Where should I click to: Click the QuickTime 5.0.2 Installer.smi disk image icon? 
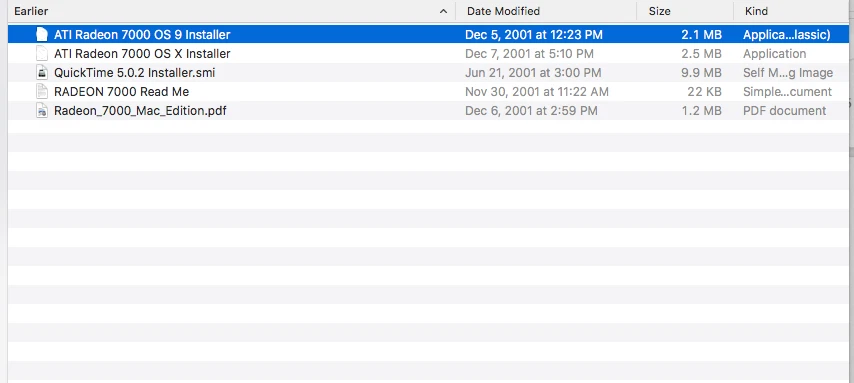click(x=41, y=72)
